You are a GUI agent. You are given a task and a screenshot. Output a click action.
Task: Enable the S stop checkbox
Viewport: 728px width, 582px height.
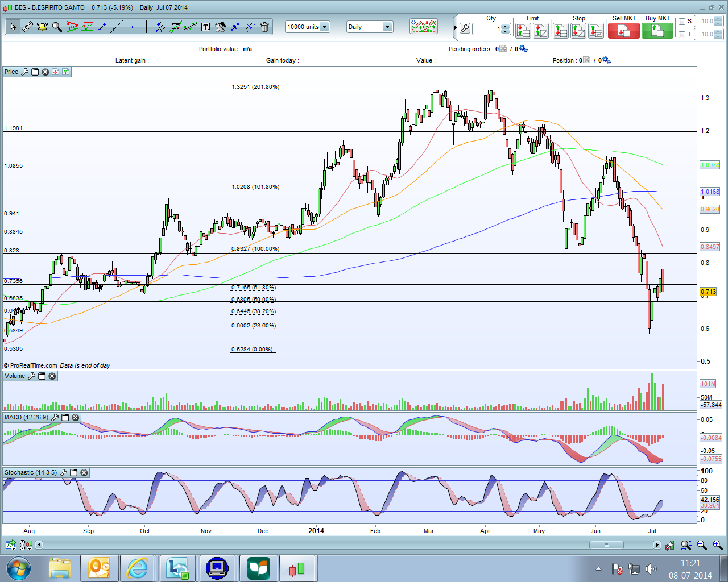682,22
